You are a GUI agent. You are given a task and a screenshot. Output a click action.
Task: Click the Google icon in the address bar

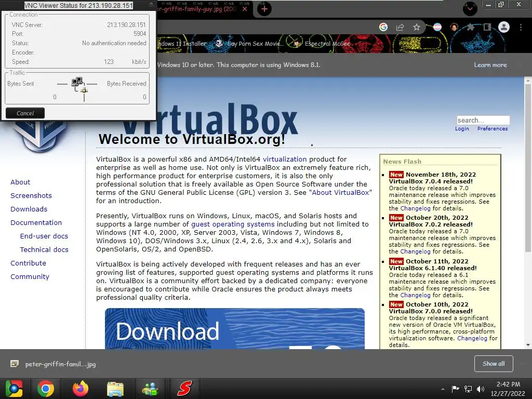pos(383,27)
